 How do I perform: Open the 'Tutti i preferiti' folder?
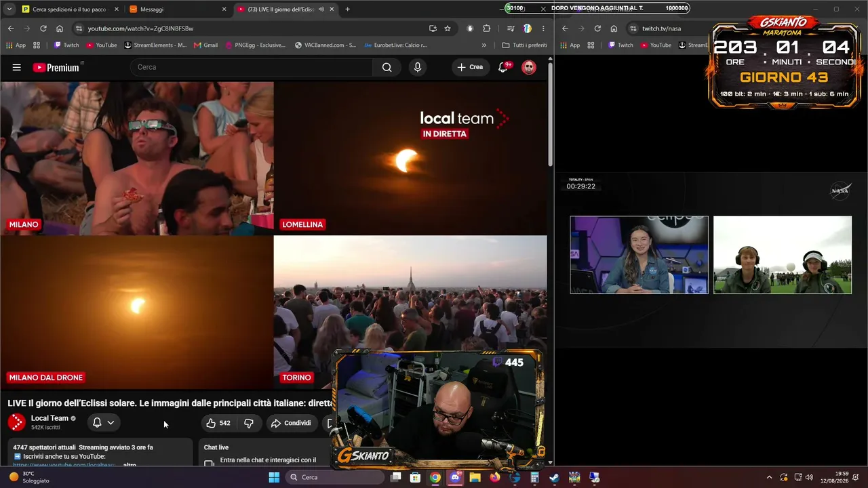tap(524, 45)
